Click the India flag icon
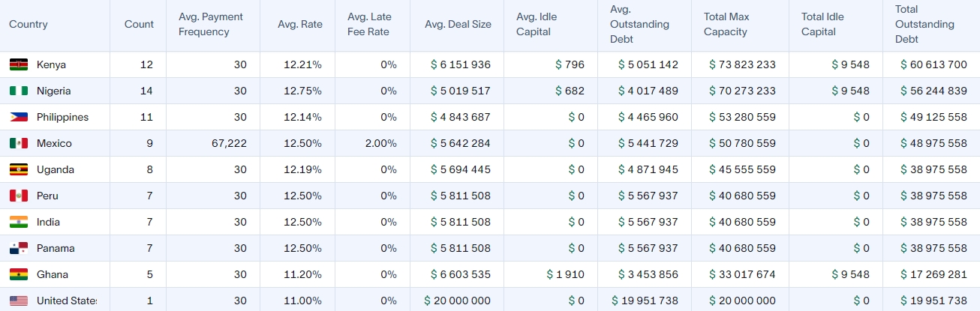 [x=19, y=223]
